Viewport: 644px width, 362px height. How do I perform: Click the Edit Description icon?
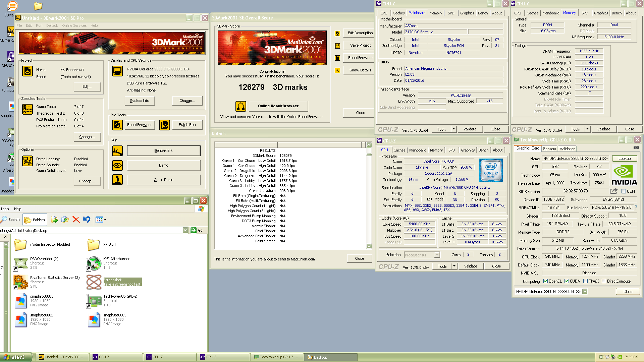pos(337,33)
